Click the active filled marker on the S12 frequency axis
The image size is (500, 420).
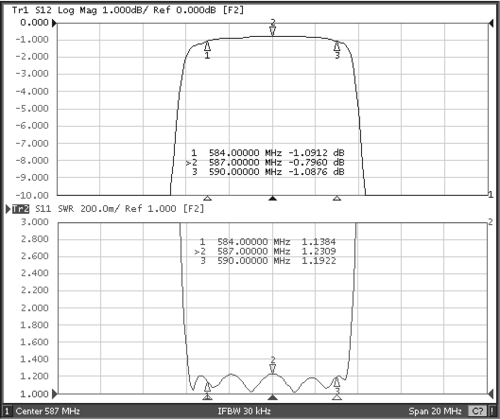[x=273, y=199]
